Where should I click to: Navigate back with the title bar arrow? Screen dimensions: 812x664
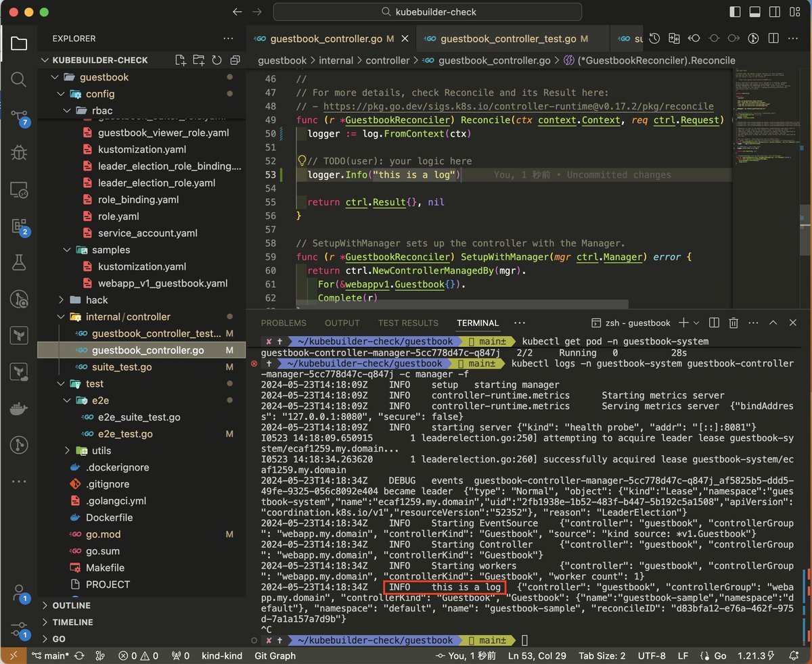[236, 12]
